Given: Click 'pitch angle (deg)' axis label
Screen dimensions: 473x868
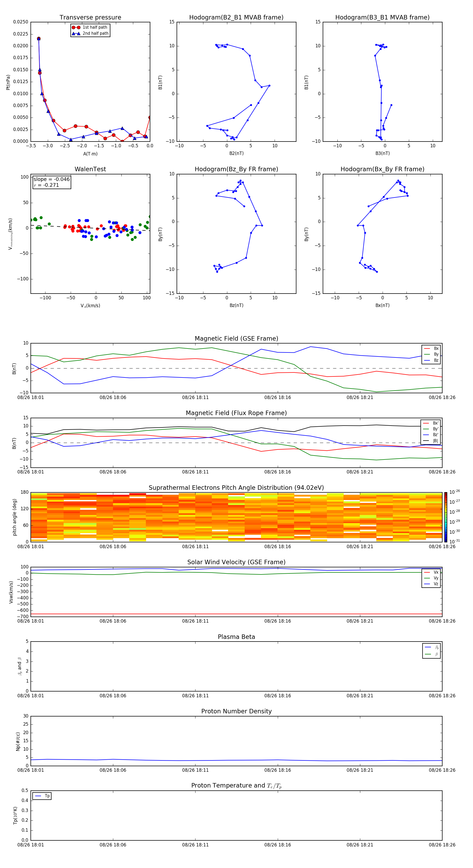Looking at the screenshot, I should tap(15, 517).
